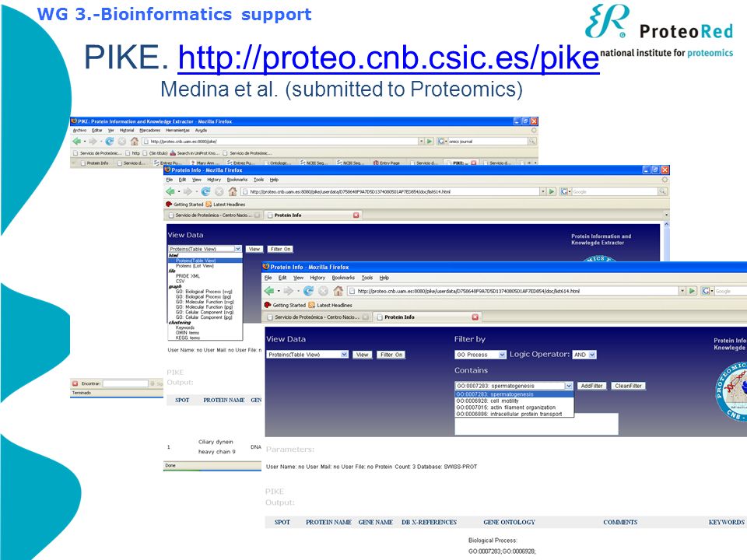Select GO:0006886 intracellular protein transport option
This screenshot has width=747, height=560.
(514, 415)
